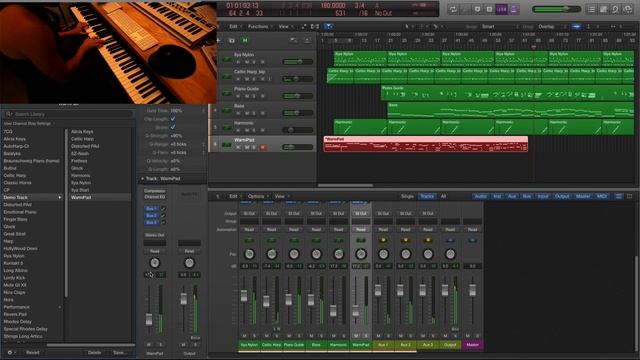Open the media Browsers icon

tap(628, 9)
